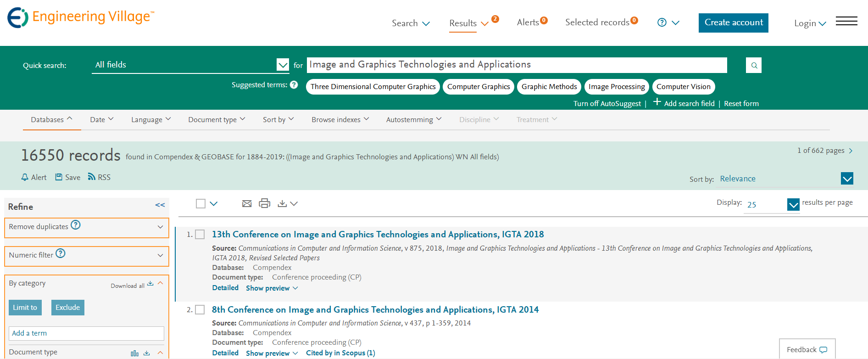Click the Add a term input
This screenshot has height=359, width=868.
[x=86, y=333]
